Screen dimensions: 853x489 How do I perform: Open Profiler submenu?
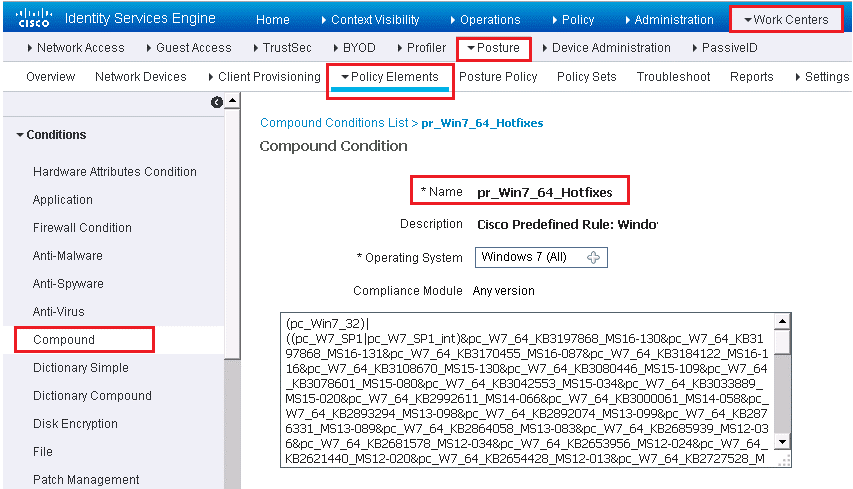pyautogui.click(x=422, y=48)
